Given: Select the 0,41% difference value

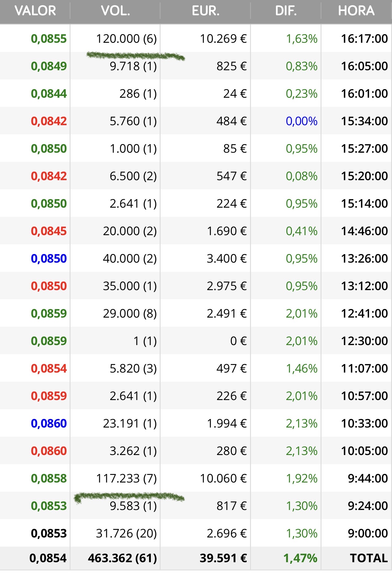Looking at the screenshot, I should 302,231.
